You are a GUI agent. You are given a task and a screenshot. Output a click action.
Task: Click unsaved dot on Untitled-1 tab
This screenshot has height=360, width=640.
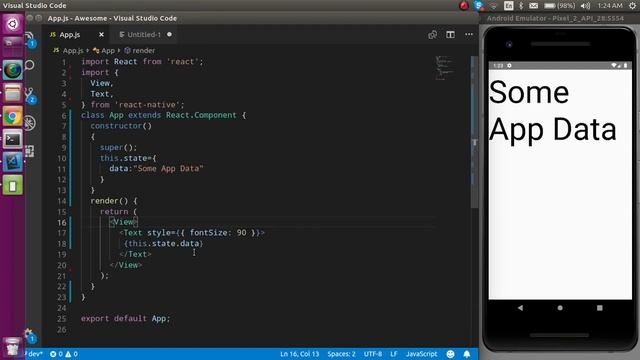tap(169, 34)
